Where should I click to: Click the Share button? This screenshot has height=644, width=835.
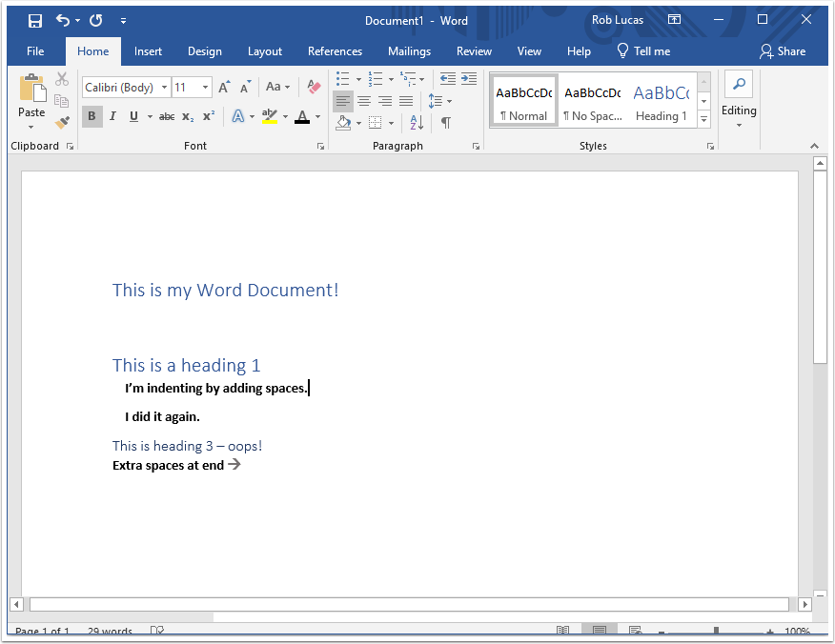[783, 51]
